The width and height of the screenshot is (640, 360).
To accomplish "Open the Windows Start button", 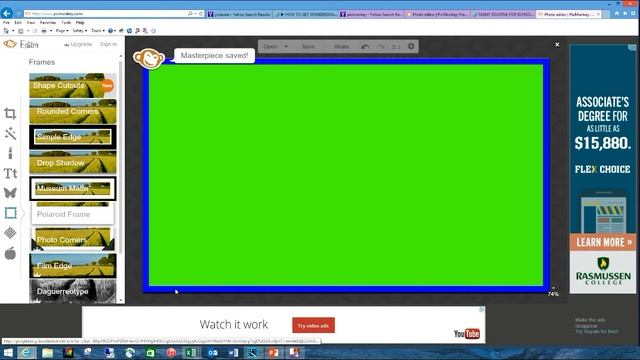I will point(8,353).
